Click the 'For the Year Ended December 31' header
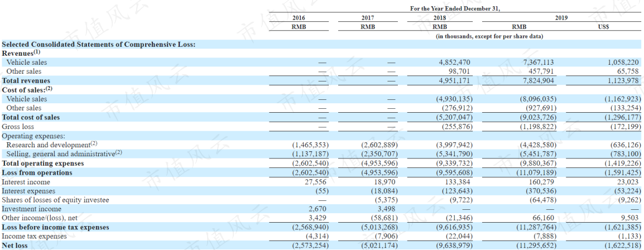The image size is (644, 250). [455, 8]
